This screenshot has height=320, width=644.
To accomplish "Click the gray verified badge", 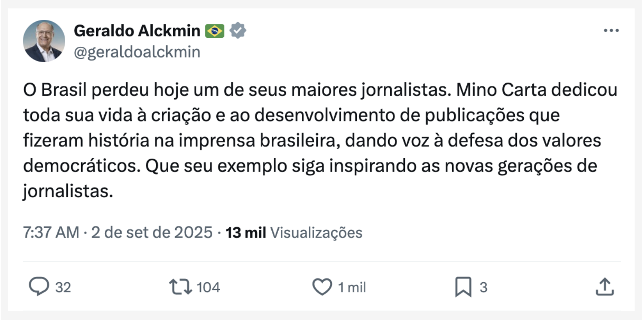I will coord(237,31).
